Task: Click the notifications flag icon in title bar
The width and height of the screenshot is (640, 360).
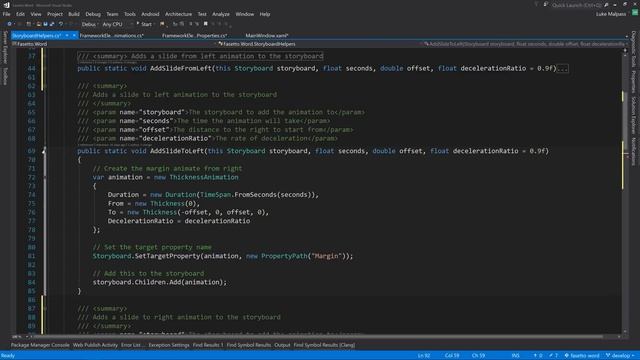Action: pos(536,5)
